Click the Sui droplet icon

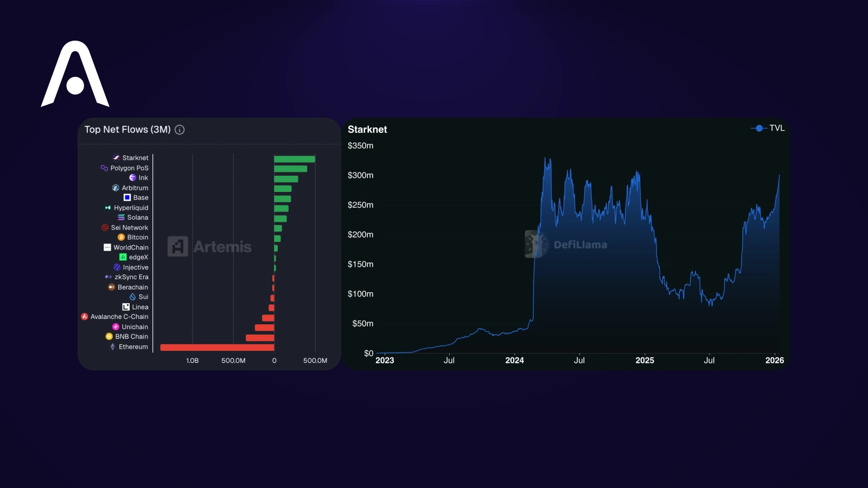coord(132,297)
